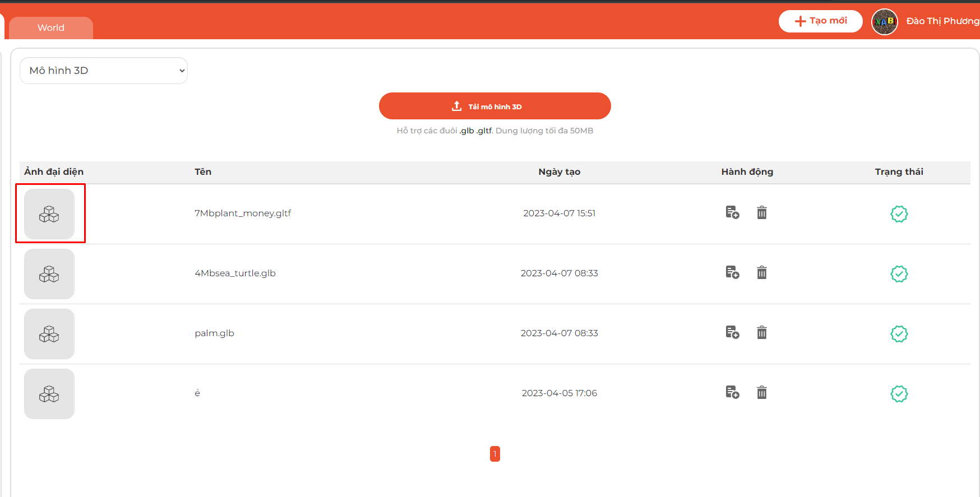This screenshot has height=497, width=980.
Task: Click trash icon for palm.glb
Action: [x=761, y=333]
